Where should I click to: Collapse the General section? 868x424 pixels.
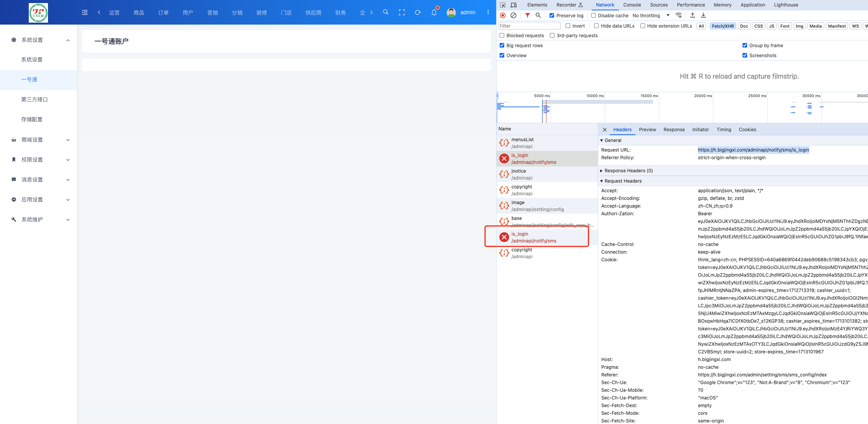pyautogui.click(x=602, y=140)
